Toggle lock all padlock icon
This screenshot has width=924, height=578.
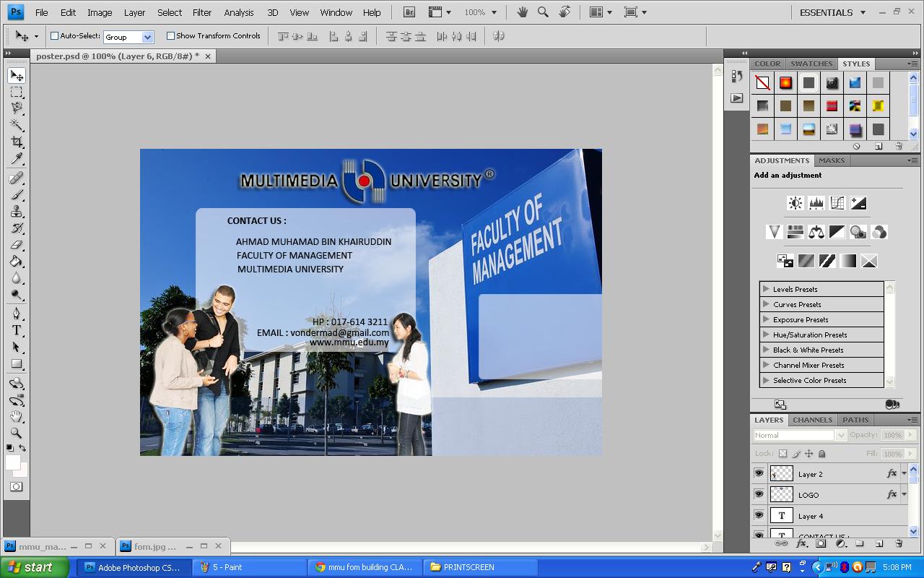point(821,454)
